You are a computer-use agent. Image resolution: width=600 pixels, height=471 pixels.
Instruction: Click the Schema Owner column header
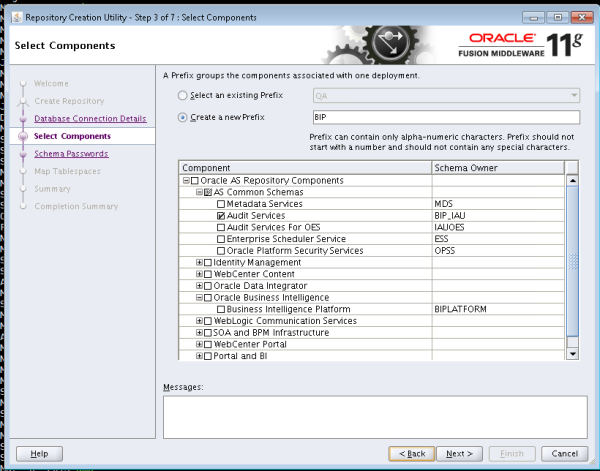[498, 168]
